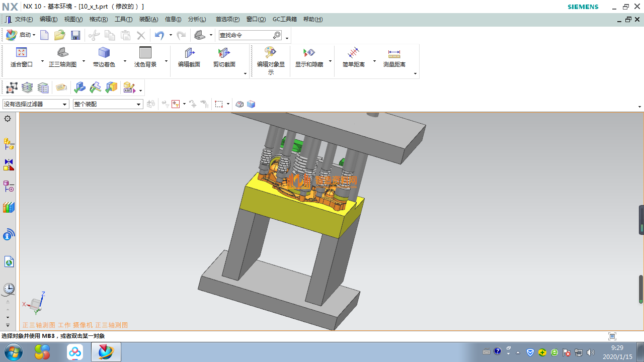Click the Clip Section (剪切截面) icon
644x362 pixels.
[224, 53]
